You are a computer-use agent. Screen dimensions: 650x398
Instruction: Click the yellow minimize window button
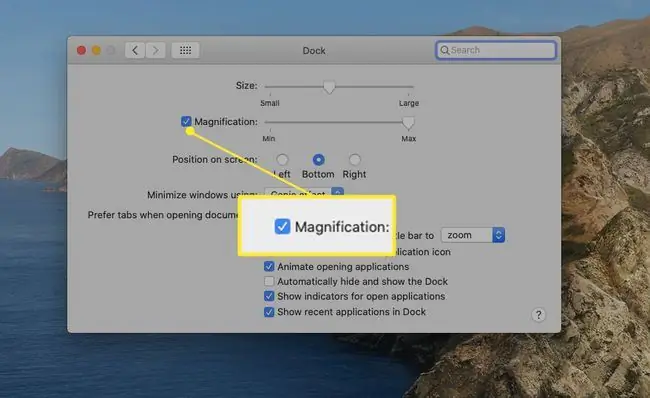point(96,51)
